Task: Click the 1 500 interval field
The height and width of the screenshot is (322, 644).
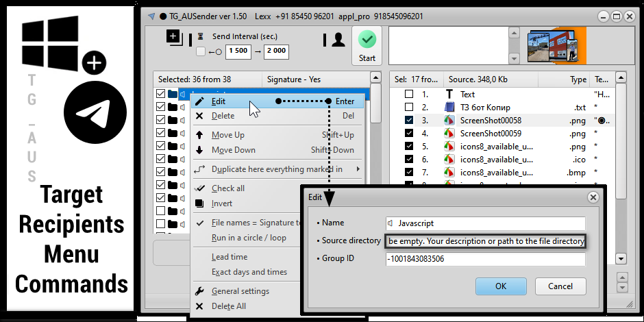Action: point(238,51)
